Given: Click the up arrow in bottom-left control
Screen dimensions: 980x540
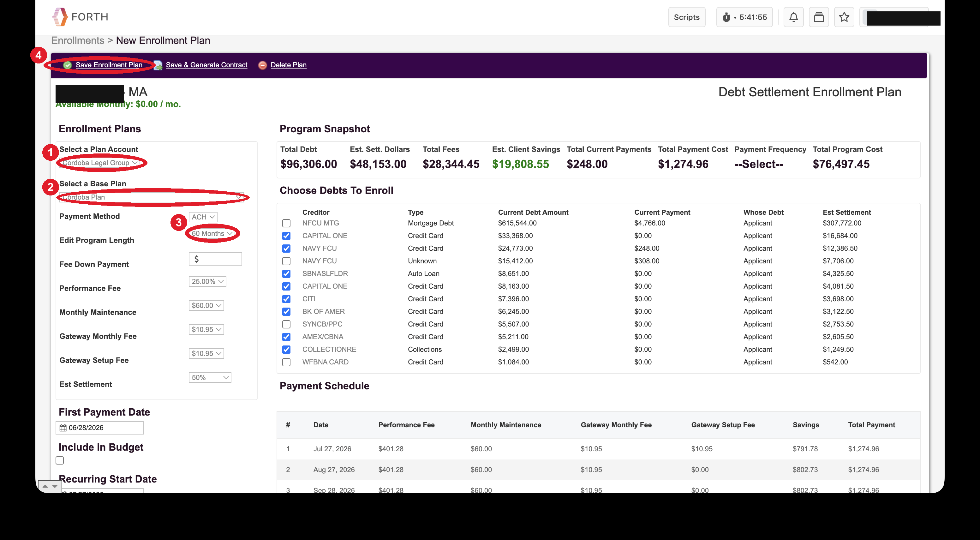Looking at the screenshot, I should pyautogui.click(x=45, y=486).
